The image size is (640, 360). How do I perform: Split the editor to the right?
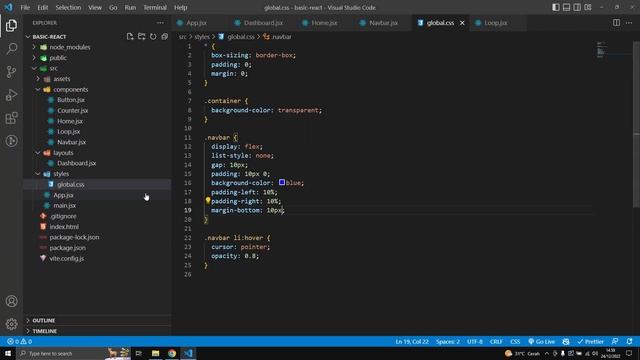(616, 23)
